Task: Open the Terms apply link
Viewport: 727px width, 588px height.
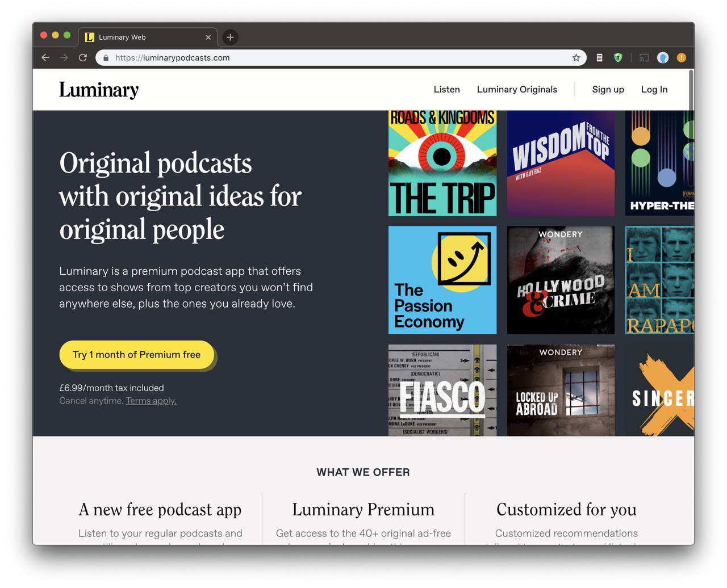Action: coord(151,401)
